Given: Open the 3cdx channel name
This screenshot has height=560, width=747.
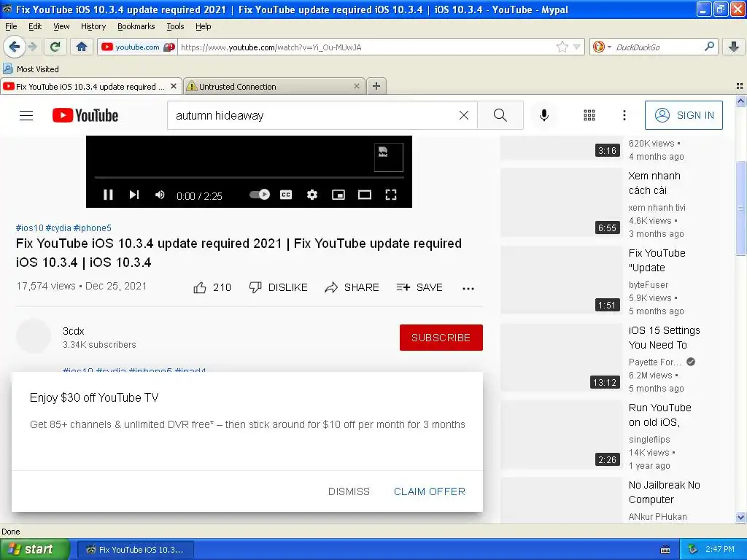Looking at the screenshot, I should 74,331.
